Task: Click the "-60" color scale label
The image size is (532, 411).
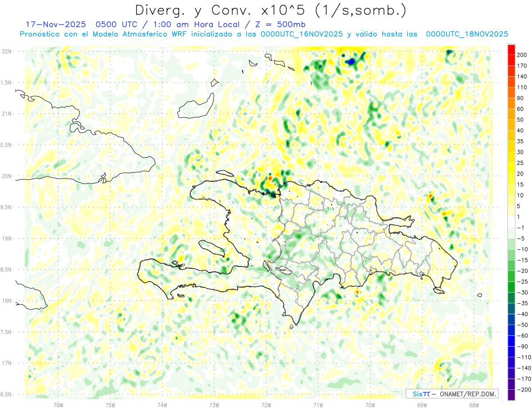Action: pyautogui.click(x=522, y=336)
